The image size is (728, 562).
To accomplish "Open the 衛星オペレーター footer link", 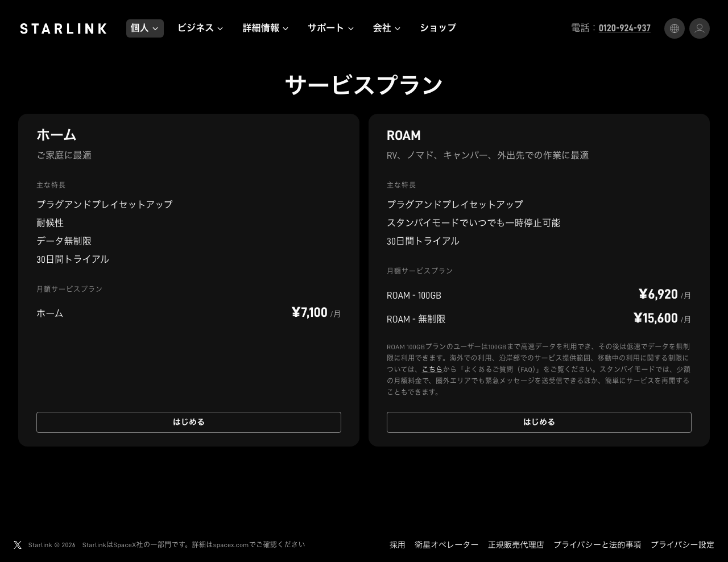I will (446, 545).
